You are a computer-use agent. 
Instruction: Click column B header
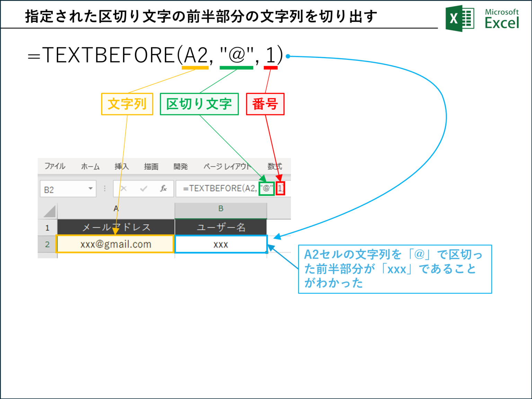tap(221, 209)
